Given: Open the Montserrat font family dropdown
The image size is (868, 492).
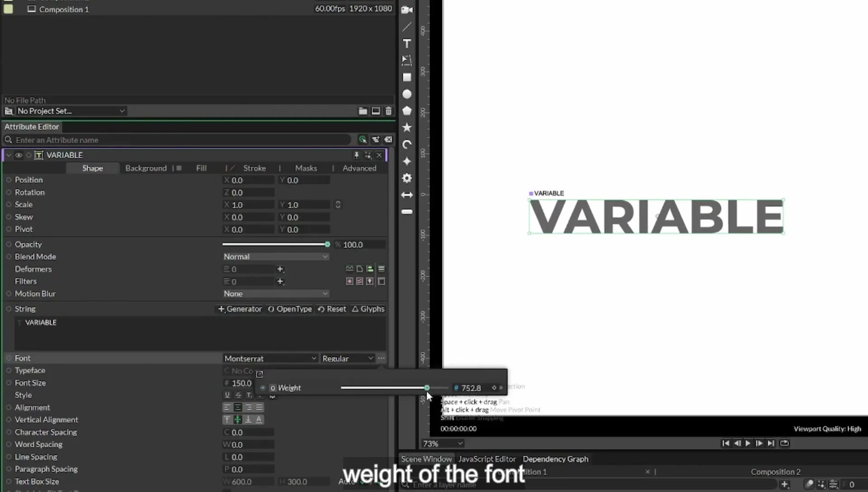Looking at the screenshot, I should 270,358.
